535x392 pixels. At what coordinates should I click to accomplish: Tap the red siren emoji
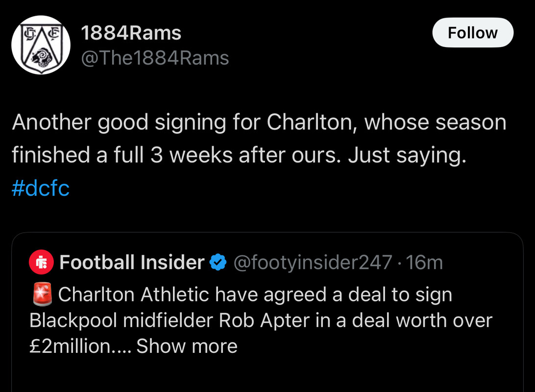tap(42, 294)
